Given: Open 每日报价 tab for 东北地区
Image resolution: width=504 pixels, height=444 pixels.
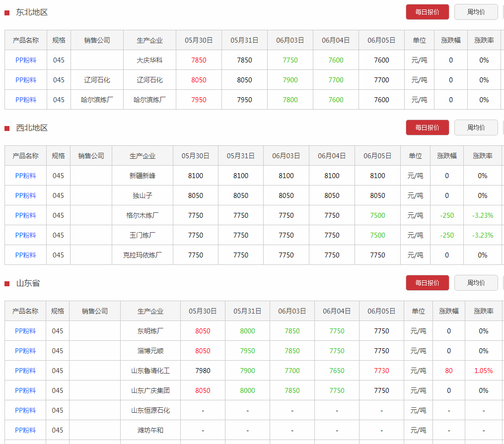Looking at the screenshot, I should [x=427, y=12].
